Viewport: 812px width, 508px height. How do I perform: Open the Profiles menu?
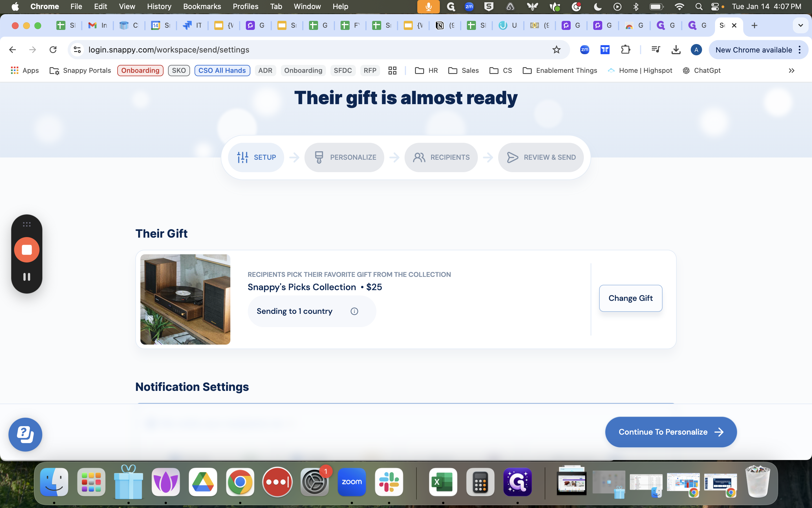[x=245, y=6]
